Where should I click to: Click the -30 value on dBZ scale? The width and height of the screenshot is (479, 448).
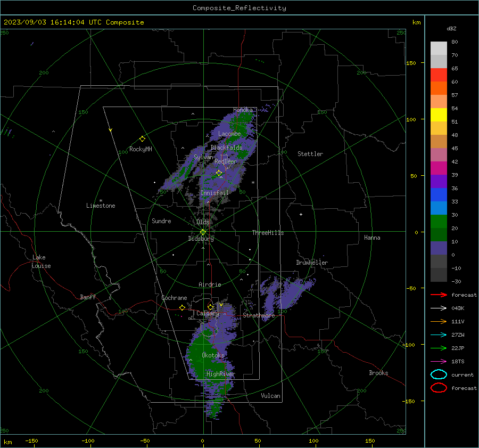point(456,281)
